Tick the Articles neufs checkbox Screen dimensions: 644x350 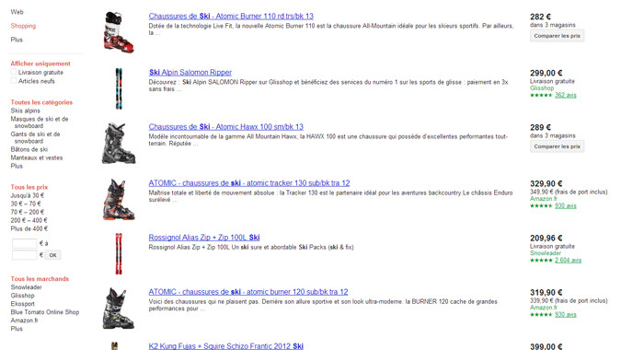pos(14,81)
